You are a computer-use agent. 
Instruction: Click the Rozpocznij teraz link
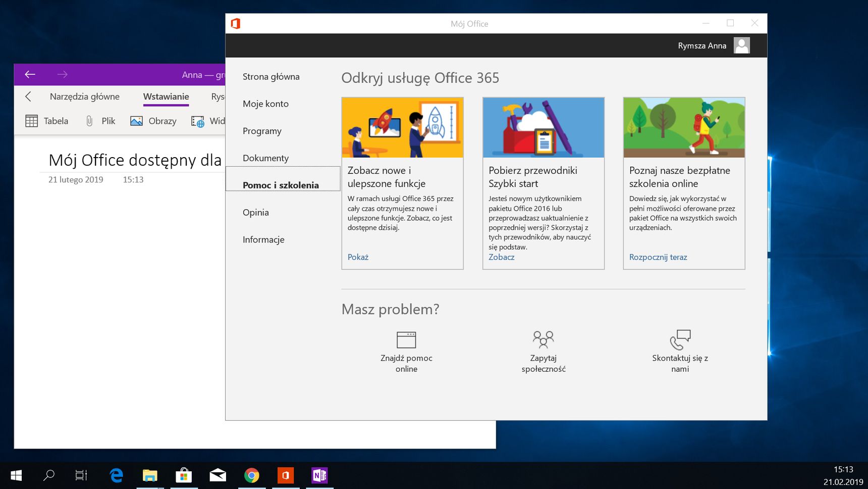pyautogui.click(x=658, y=257)
